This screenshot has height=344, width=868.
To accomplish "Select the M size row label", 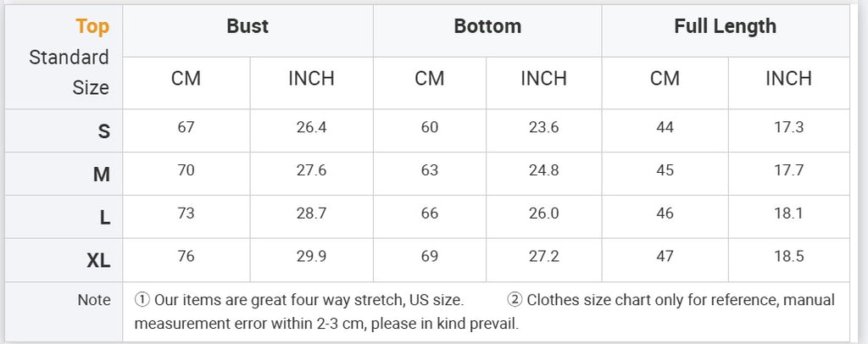I will pos(102,175).
